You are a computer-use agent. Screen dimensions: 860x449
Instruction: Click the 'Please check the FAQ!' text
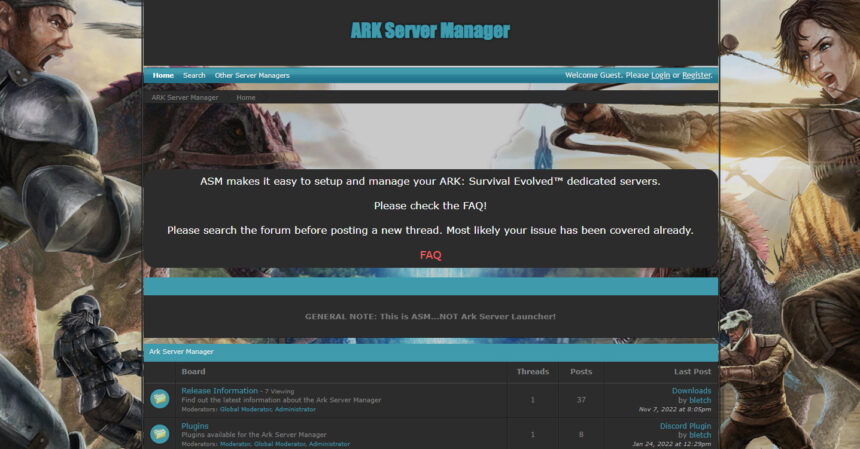pyautogui.click(x=431, y=206)
